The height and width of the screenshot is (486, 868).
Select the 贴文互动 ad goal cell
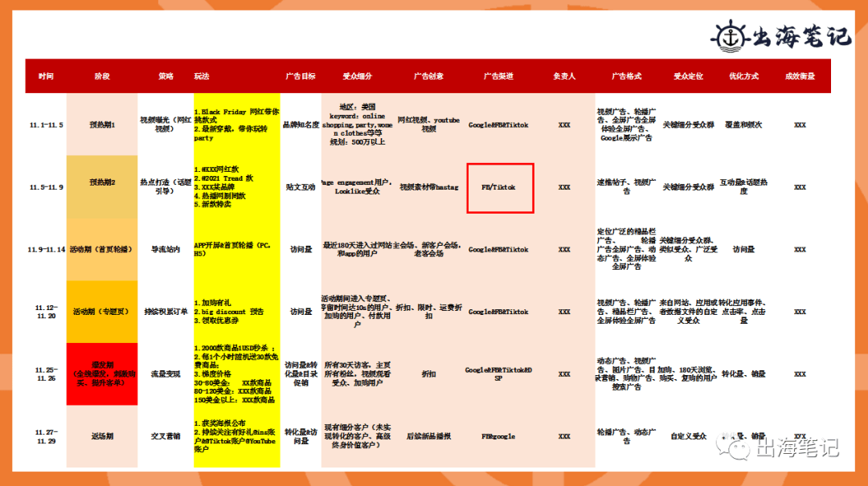(301, 188)
